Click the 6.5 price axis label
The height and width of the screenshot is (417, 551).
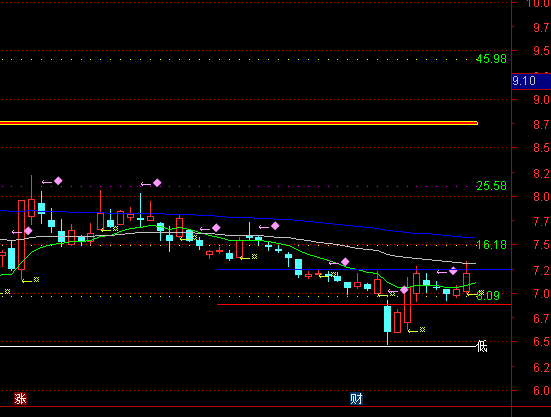click(x=541, y=342)
